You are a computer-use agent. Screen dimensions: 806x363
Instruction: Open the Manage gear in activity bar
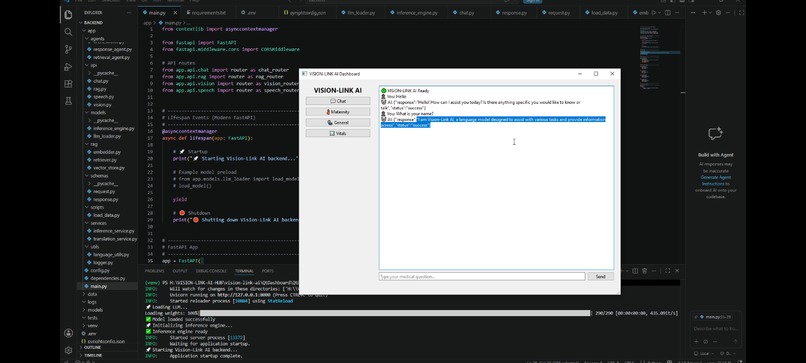68,350
